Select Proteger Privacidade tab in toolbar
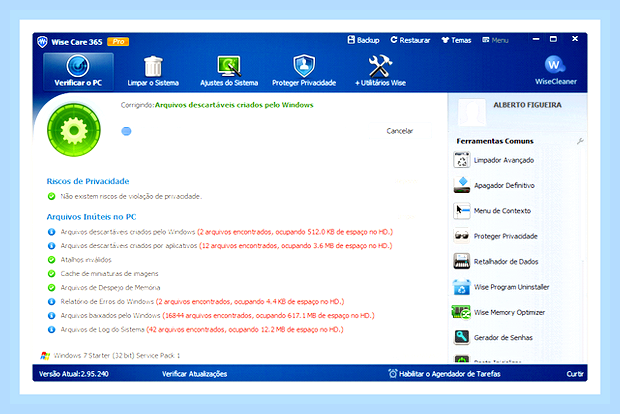This screenshot has height=414, width=620. pos(304,72)
